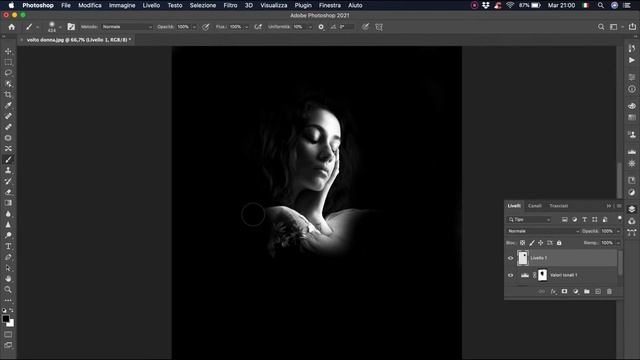
Task: Select the Move tool
Action: (x=8, y=51)
